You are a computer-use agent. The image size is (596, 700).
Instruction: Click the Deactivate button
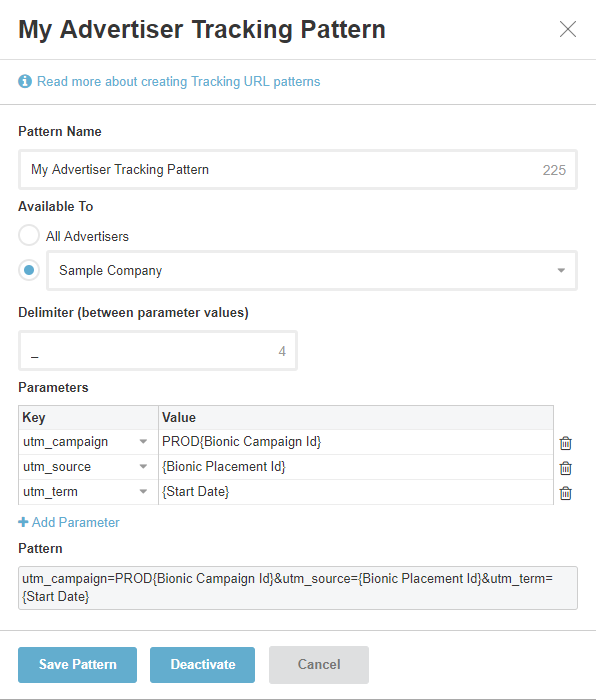[x=202, y=665]
